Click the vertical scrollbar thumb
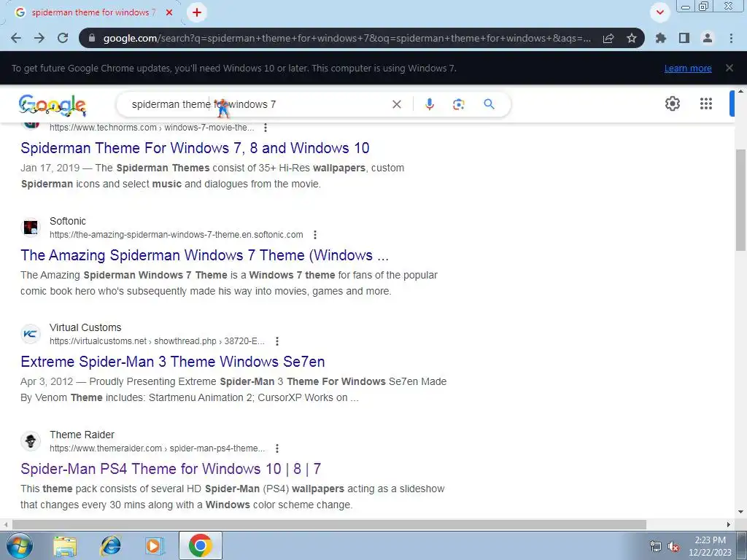Viewport: 747px width, 560px height. click(x=741, y=200)
